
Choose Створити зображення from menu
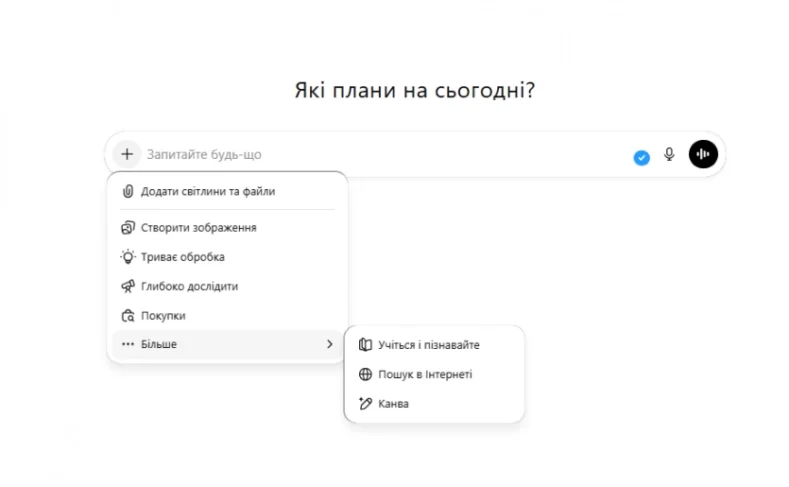pyautogui.click(x=199, y=227)
